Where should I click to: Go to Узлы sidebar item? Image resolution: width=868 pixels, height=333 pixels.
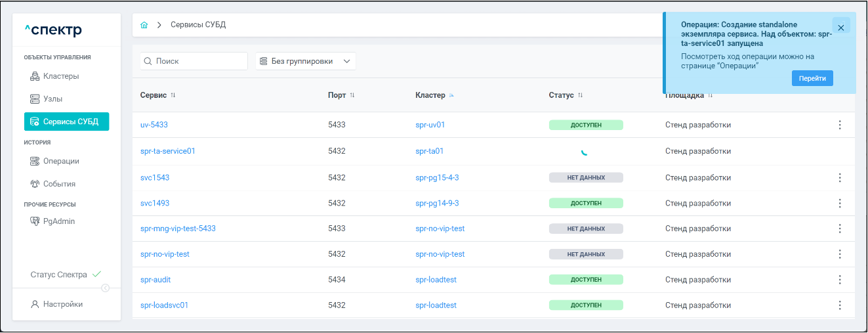[x=56, y=99]
